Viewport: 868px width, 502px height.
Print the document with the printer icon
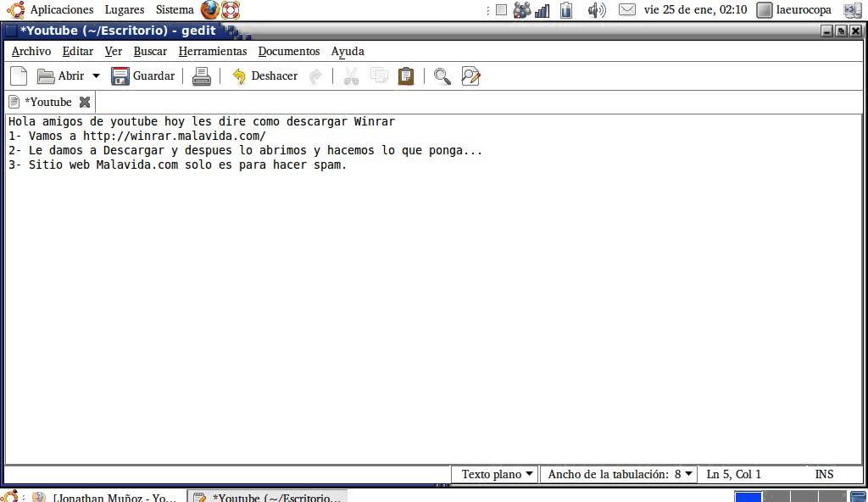click(x=202, y=76)
